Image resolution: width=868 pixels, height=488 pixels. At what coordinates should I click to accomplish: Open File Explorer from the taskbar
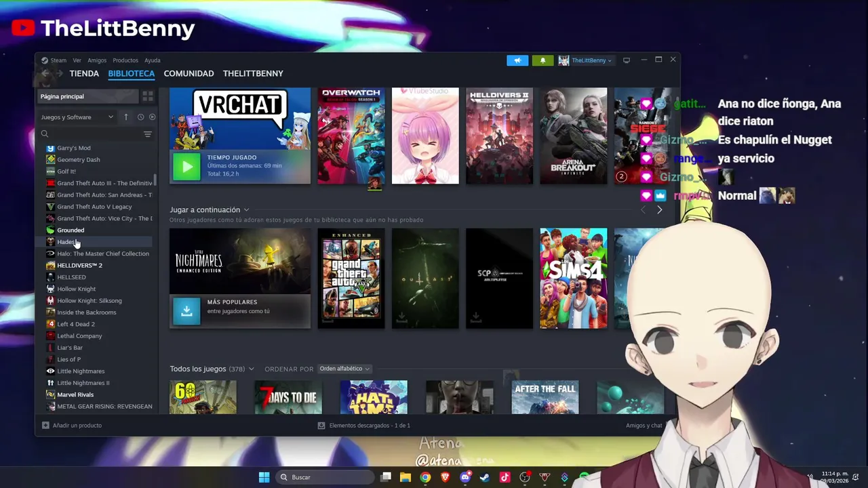[x=406, y=477]
